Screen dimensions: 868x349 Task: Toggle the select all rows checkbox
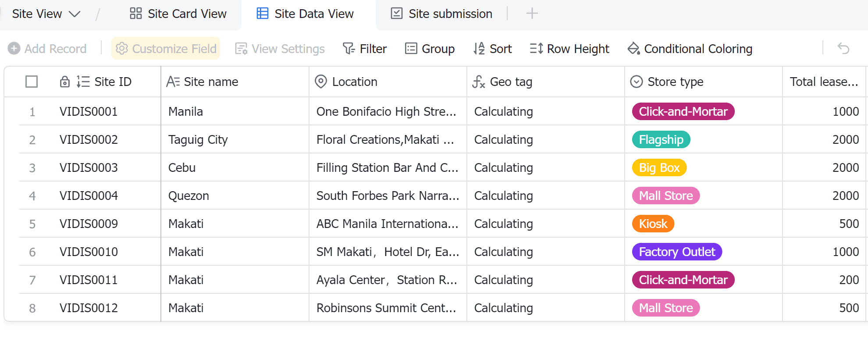[x=32, y=82]
